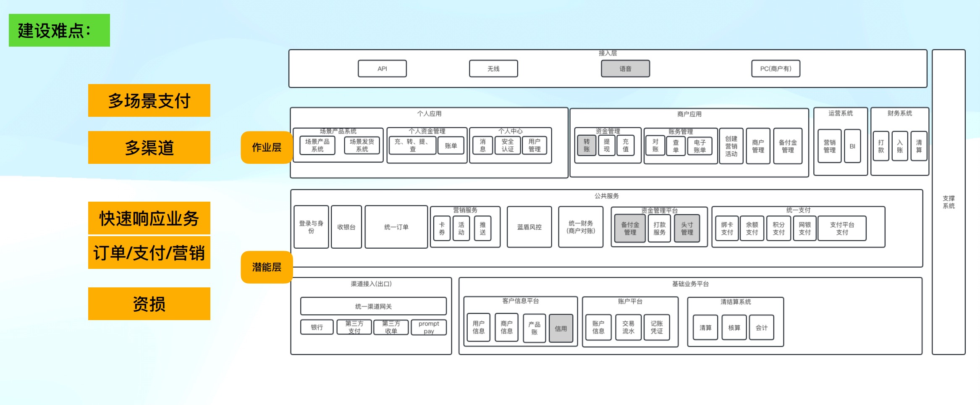Viewport: 980px width, 405px height.
Task: Select the 充、转、提、查 box
Action: (x=412, y=145)
